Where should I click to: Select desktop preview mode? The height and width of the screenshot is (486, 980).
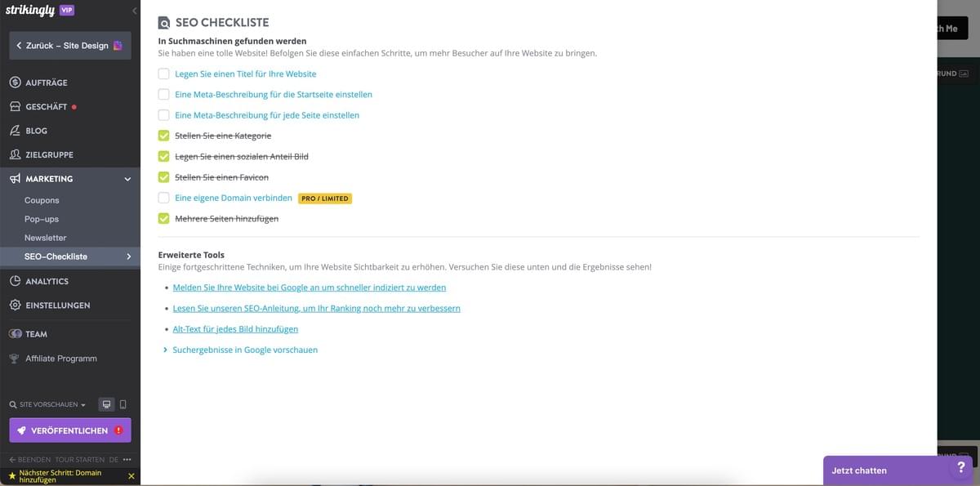(x=105, y=404)
